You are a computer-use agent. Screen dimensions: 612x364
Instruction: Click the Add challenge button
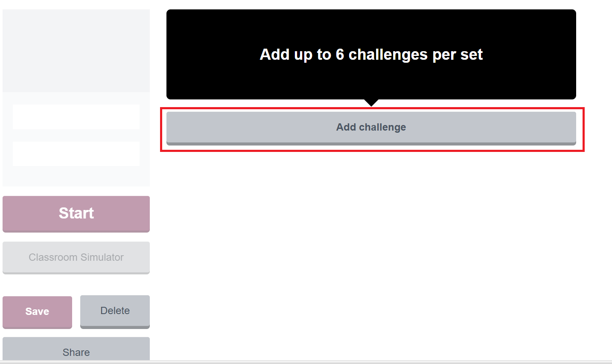pyautogui.click(x=371, y=127)
